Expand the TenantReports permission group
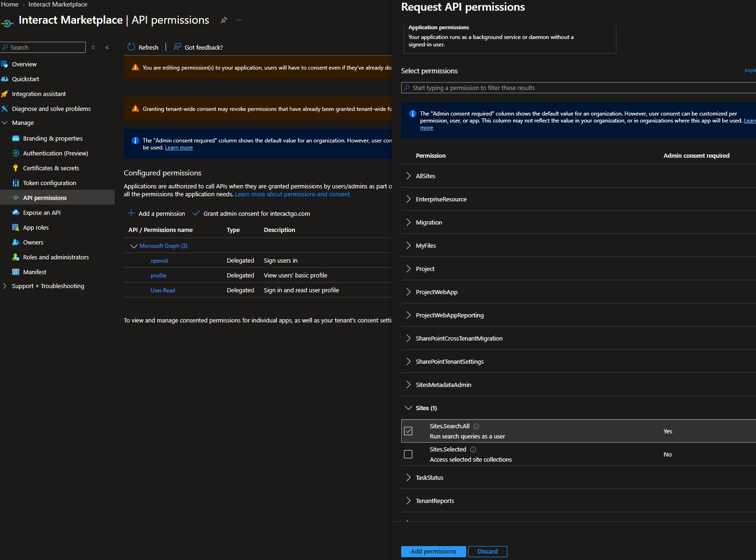 (408, 501)
